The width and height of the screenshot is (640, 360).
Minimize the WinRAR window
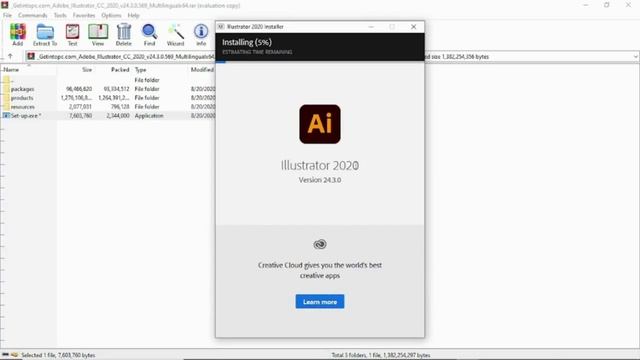(x=586, y=5)
